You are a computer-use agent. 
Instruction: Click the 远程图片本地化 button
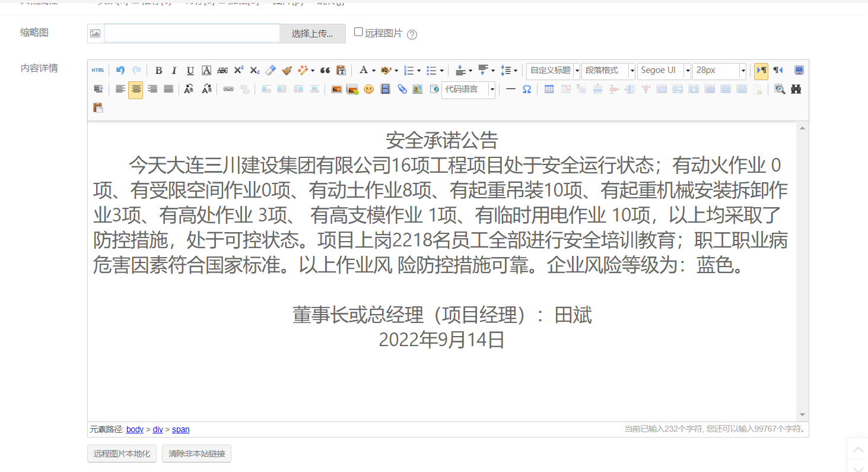pos(122,454)
